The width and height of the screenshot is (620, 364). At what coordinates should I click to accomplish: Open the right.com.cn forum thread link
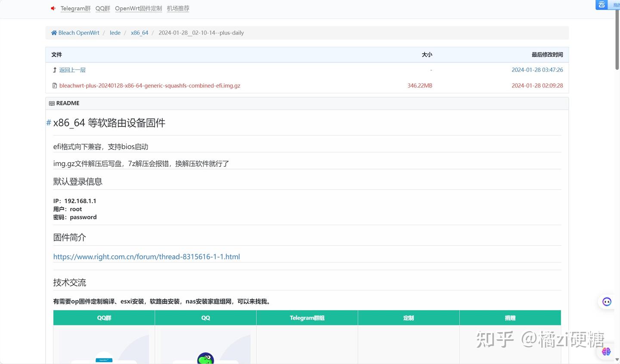coord(146,256)
